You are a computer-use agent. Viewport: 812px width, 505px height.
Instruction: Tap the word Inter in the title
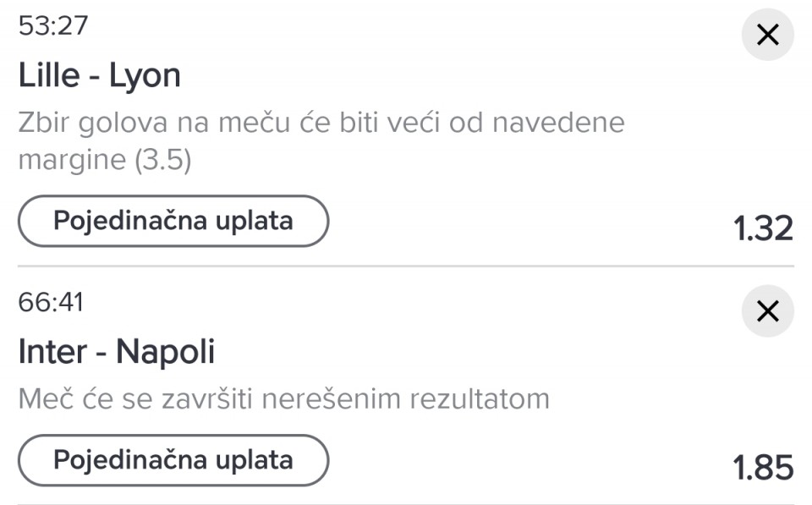point(52,352)
